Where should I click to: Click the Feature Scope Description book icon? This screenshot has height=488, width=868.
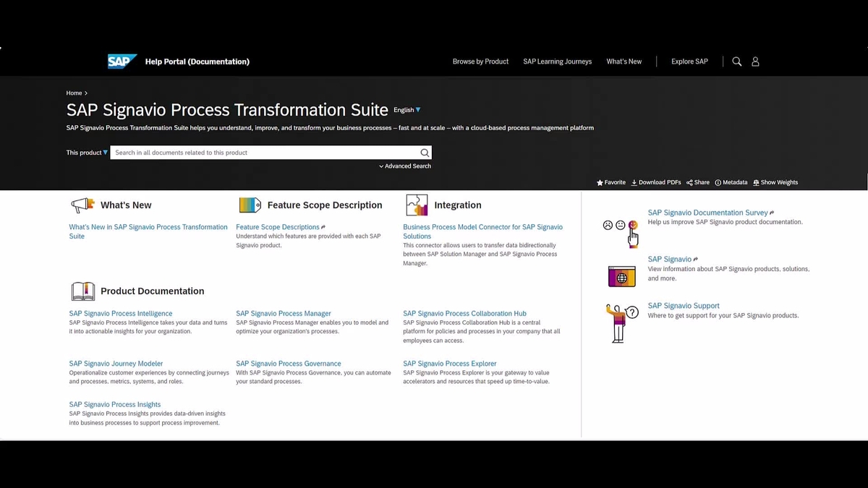pyautogui.click(x=250, y=205)
